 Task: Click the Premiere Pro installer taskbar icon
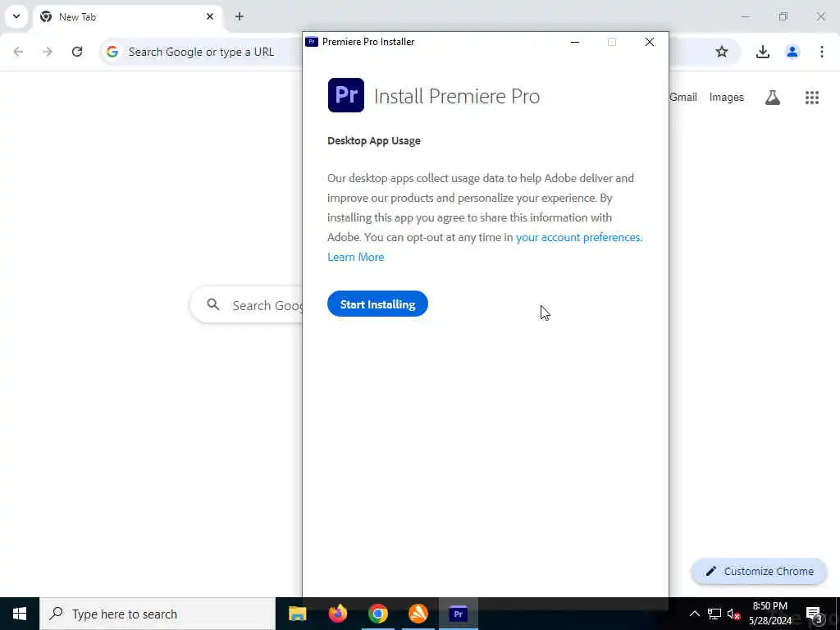point(458,614)
